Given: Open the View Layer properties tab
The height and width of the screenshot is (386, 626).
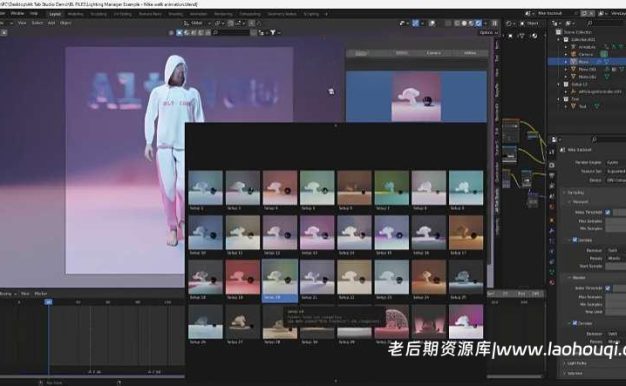Looking at the screenshot, I should (552, 186).
